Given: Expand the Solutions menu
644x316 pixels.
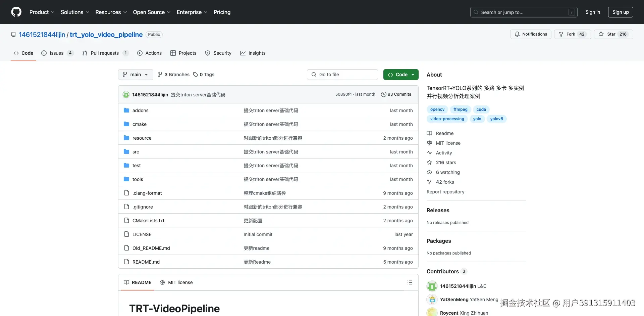Looking at the screenshot, I should tap(75, 12).
